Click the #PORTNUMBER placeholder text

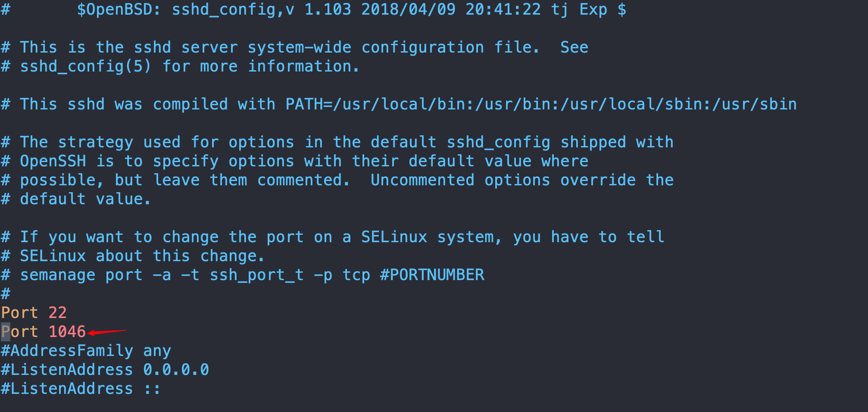[x=432, y=275]
